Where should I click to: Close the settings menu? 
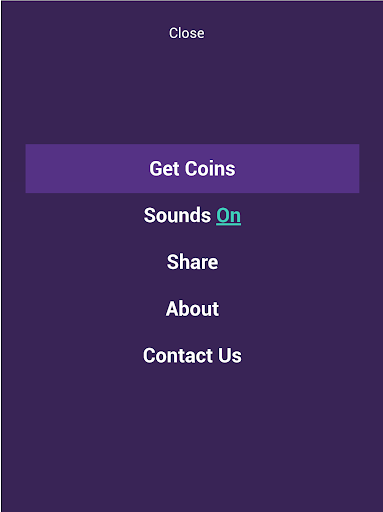tap(186, 33)
